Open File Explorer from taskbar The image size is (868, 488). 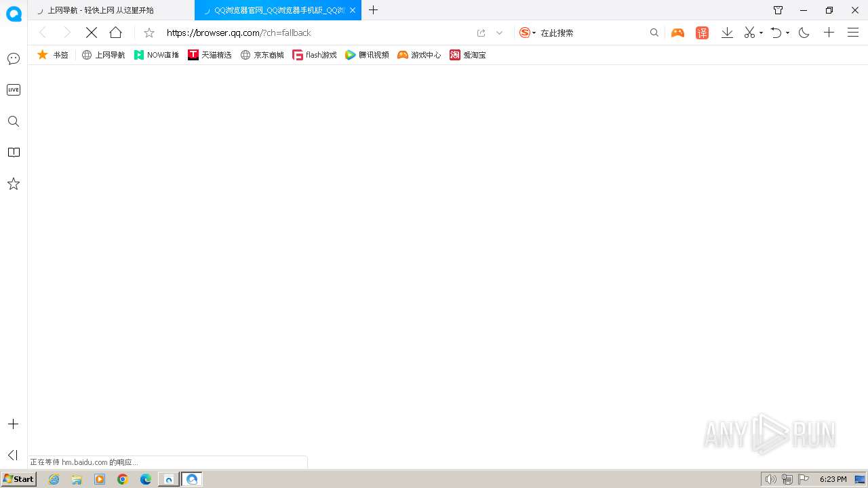[x=77, y=479]
